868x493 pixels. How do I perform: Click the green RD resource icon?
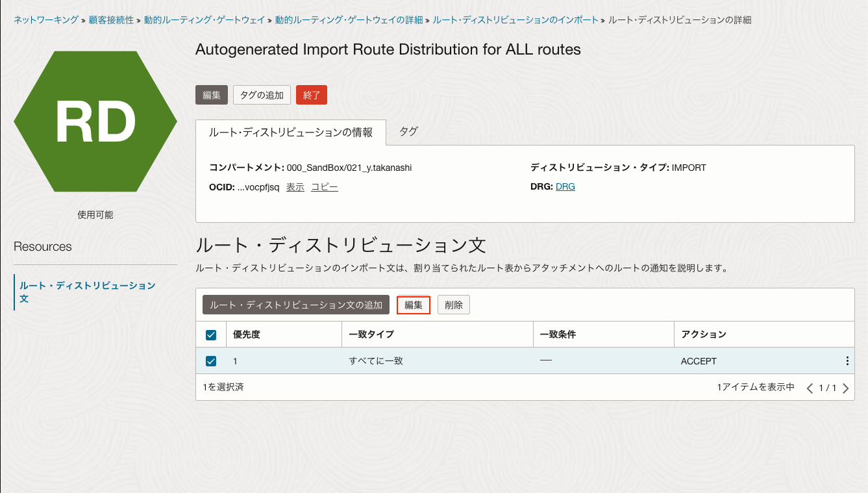tap(95, 121)
